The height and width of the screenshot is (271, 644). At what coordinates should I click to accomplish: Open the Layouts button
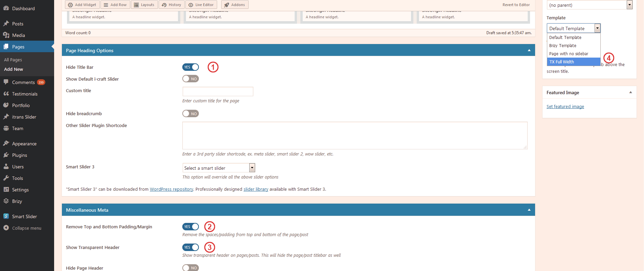[144, 5]
